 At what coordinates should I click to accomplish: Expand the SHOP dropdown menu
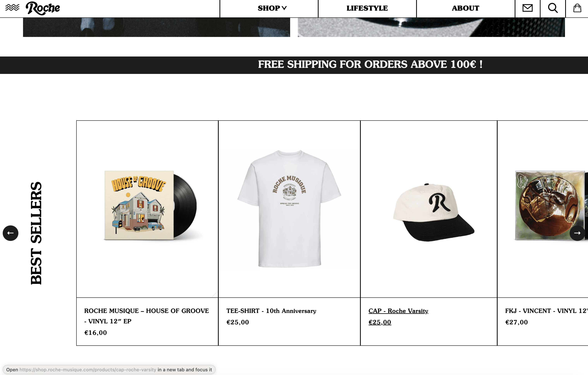[x=272, y=8]
